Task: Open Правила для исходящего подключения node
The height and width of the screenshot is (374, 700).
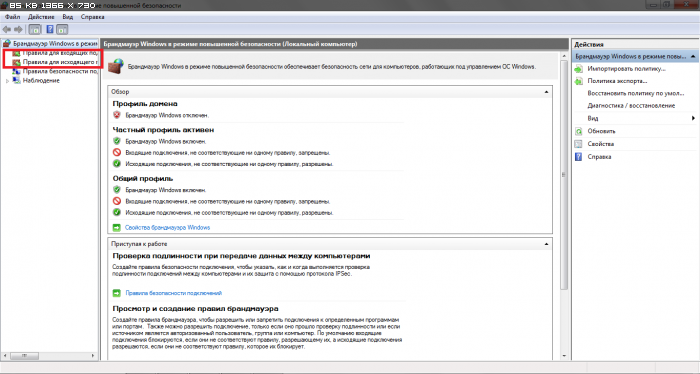Action: click(x=60, y=62)
